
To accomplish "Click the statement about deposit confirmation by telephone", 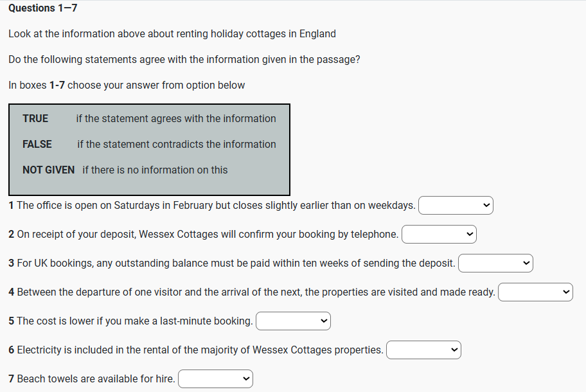I will coord(204,235).
